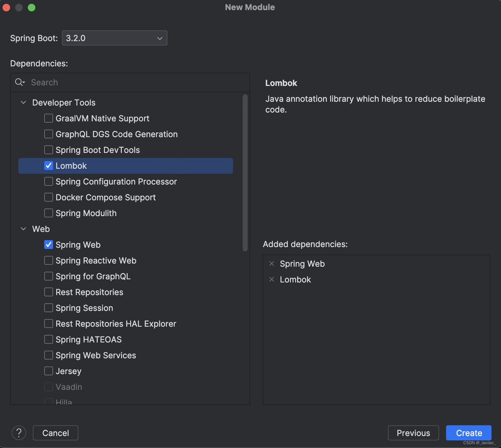The image size is (501, 448).
Task: Collapse the Developer Tools group
Action: (x=23, y=102)
